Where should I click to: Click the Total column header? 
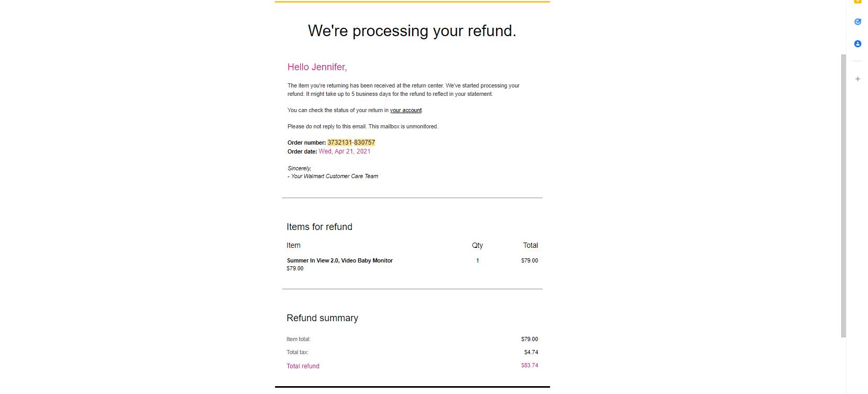(530, 245)
